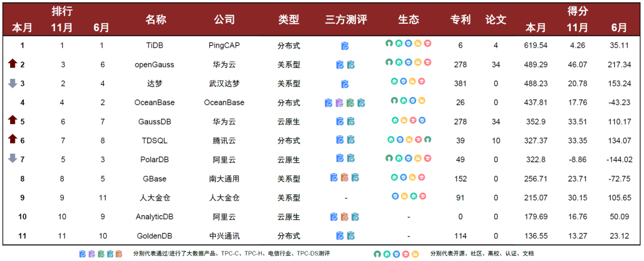Click the 类型 column header
The width and height of the screenshot is (644, 261).
pos(289,19)
